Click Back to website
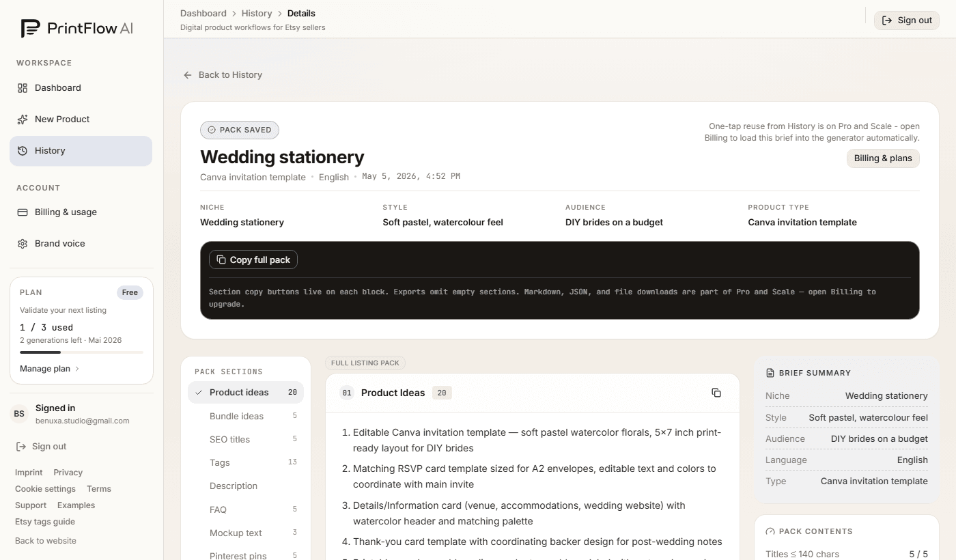This screenshot has width=956, height=560. (46, 541)
